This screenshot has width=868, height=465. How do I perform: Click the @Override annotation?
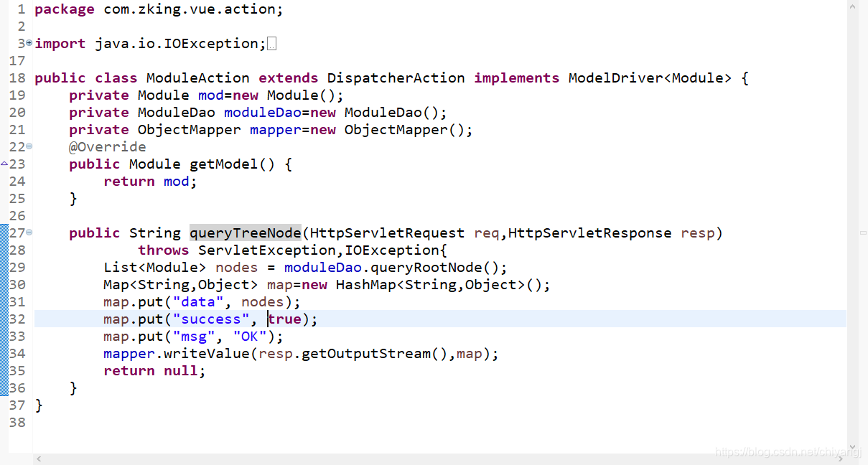click(108, 146)
